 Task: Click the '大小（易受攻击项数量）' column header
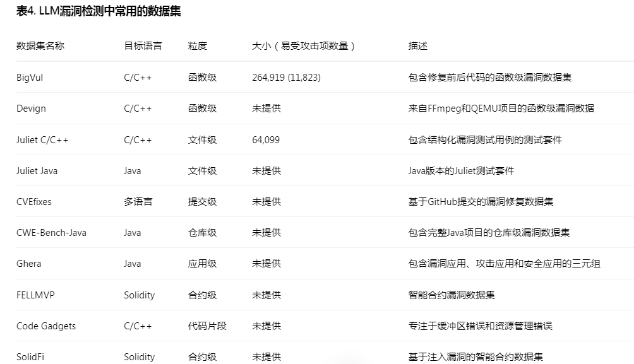coord(304,46)
